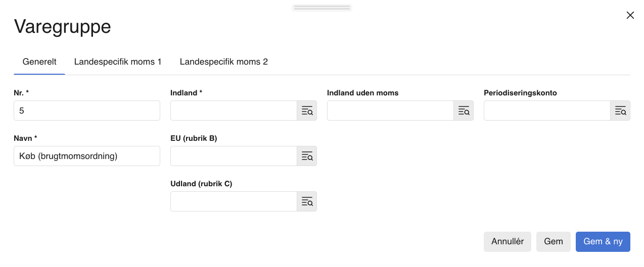Open lookup for Udland (rubrik C)
Screen dimensions: 644x267
[x=307, y=201]
